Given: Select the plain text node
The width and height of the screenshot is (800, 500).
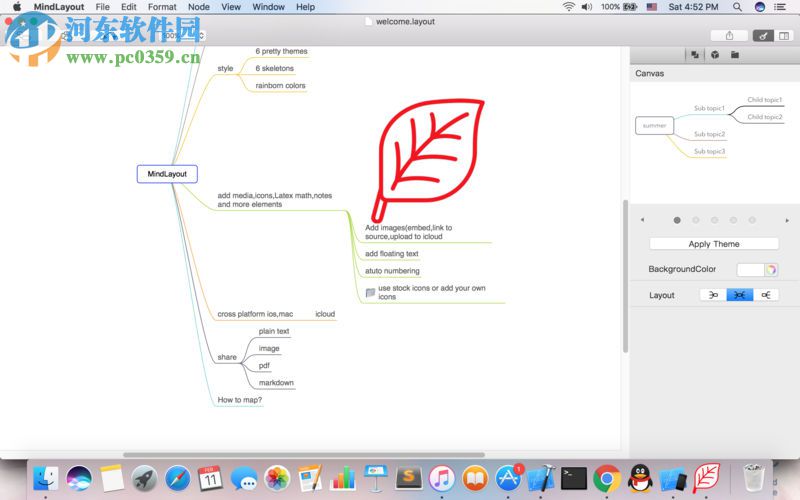Looking at the screenshot, I should (x=273, y=331).
